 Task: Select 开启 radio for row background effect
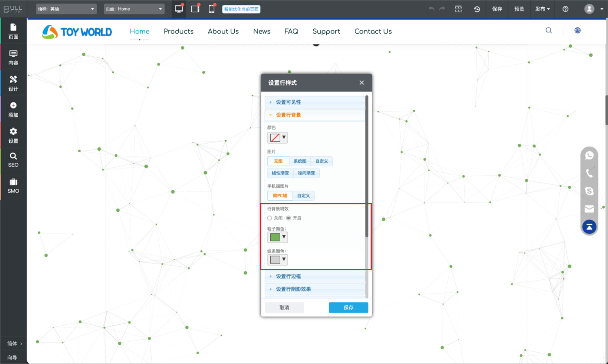[289, 218]
